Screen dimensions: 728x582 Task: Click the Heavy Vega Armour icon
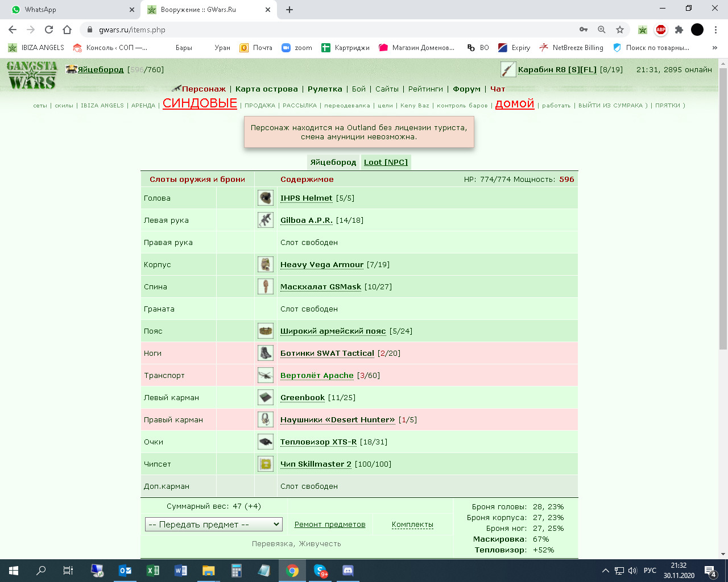click(x=266, y=264)
